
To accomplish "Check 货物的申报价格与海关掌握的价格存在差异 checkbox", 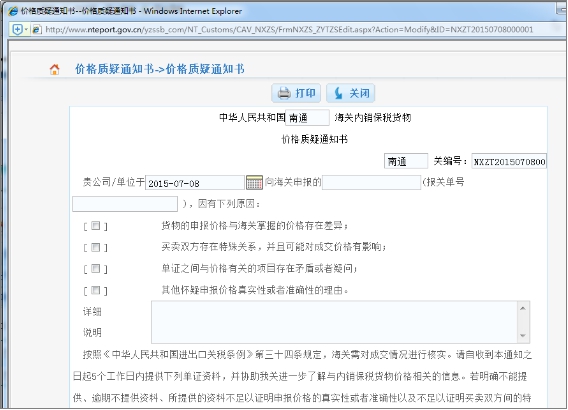I will point(95,226).
